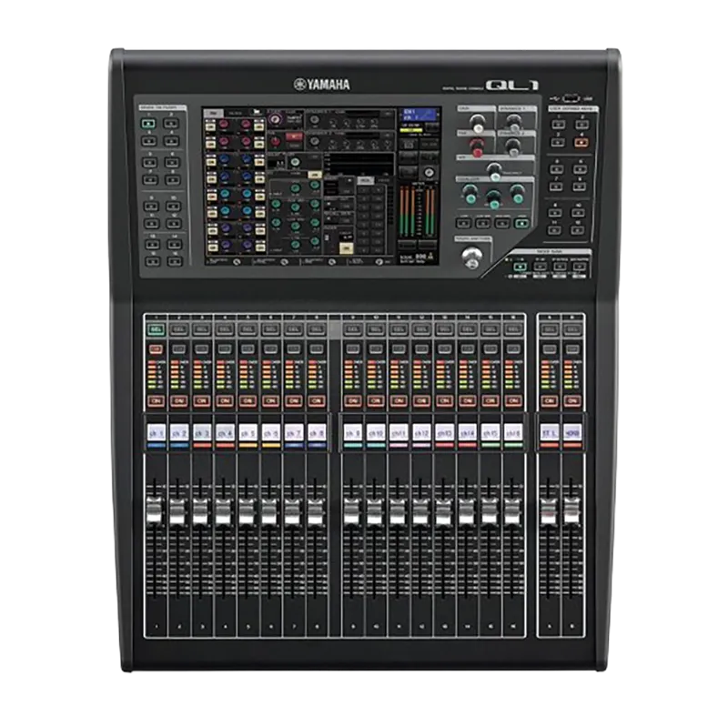Toggle ON key of the MONO strip
The image size is (728, 726).
(572, 400)
